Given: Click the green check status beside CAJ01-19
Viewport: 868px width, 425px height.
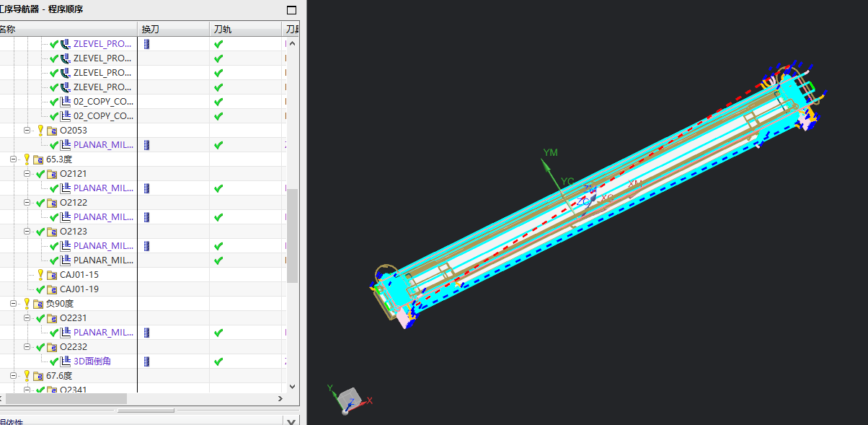Looking at the screenshot, I should click(40, 289).
